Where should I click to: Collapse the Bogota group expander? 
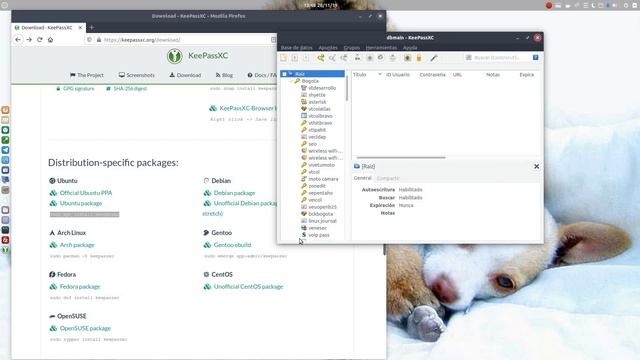click(x=291, y=81)
